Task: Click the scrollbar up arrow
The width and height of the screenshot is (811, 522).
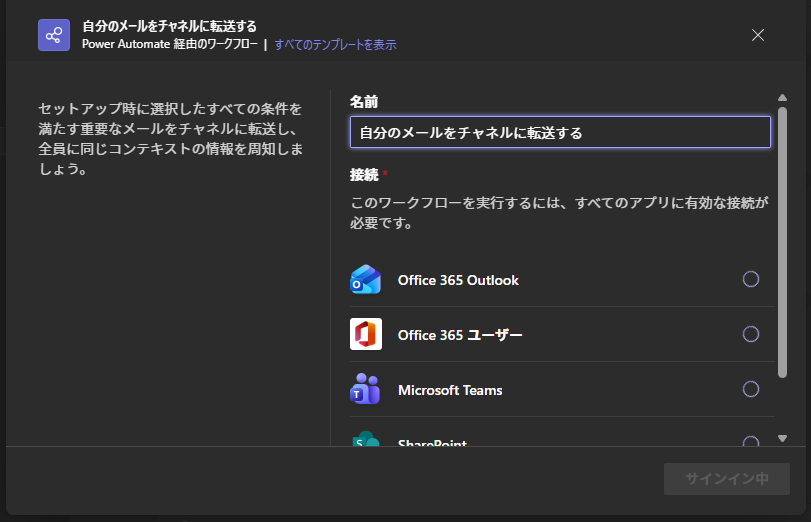Action: (x=782, y=98)
